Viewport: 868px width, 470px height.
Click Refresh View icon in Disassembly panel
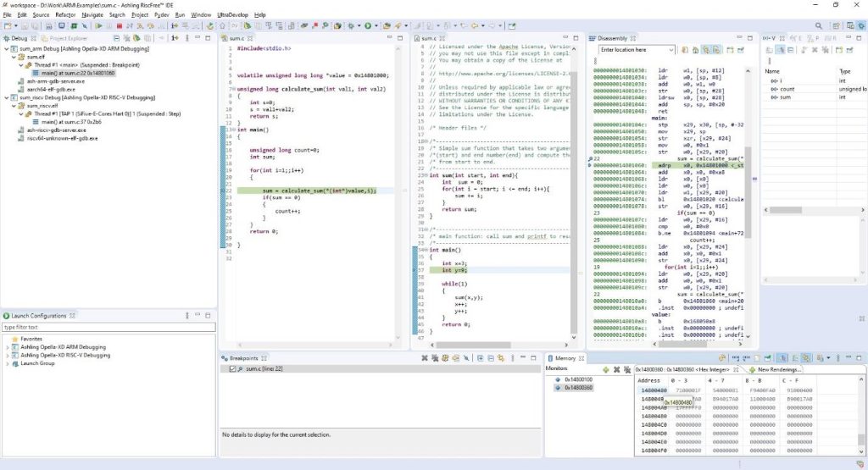pyautogui.click(x=685, y=50)
